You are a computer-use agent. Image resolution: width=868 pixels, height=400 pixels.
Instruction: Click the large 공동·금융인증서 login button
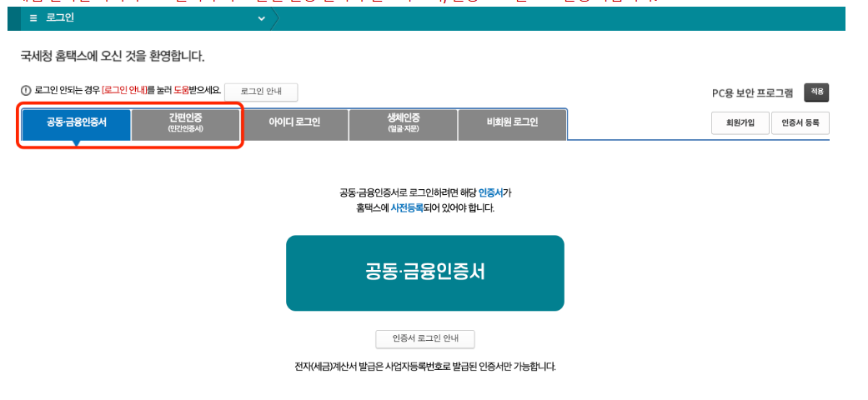(425, 272)
